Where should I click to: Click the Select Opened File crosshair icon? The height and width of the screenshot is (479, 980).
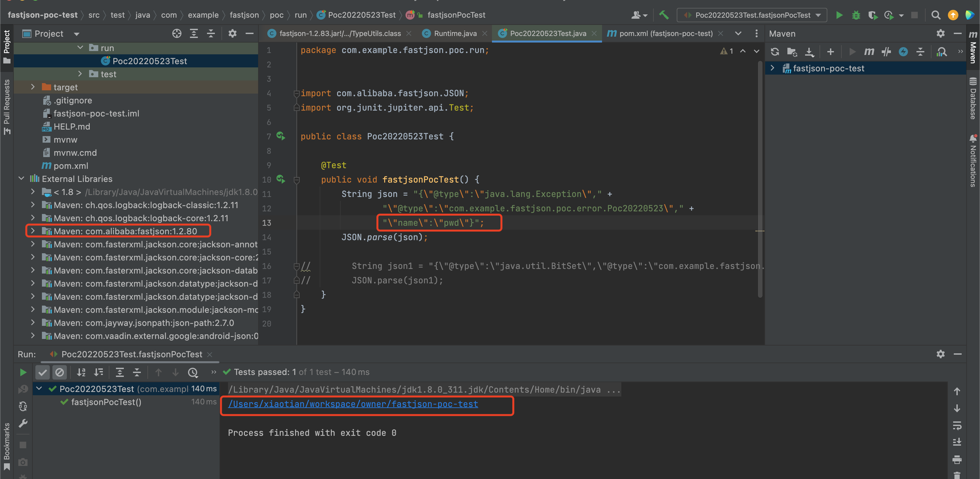click(x=177, y=33)
